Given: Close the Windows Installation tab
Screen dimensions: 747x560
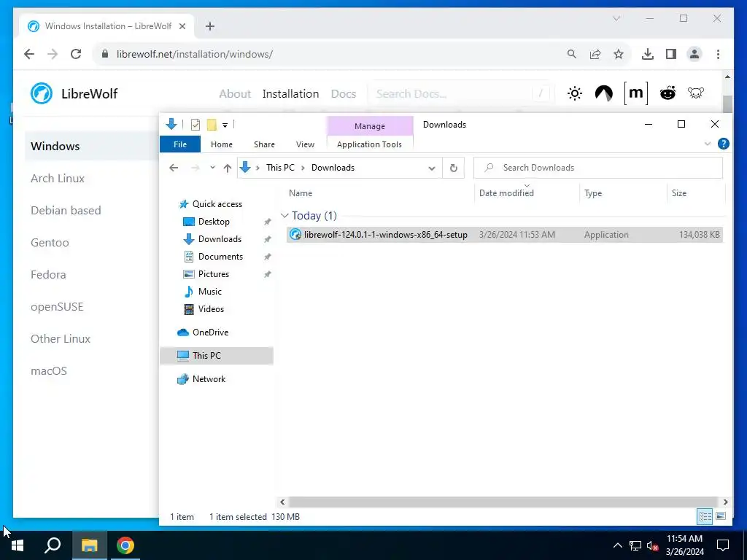Looking at the screenshot, I should pyautogui.click(x=182, y=26).
